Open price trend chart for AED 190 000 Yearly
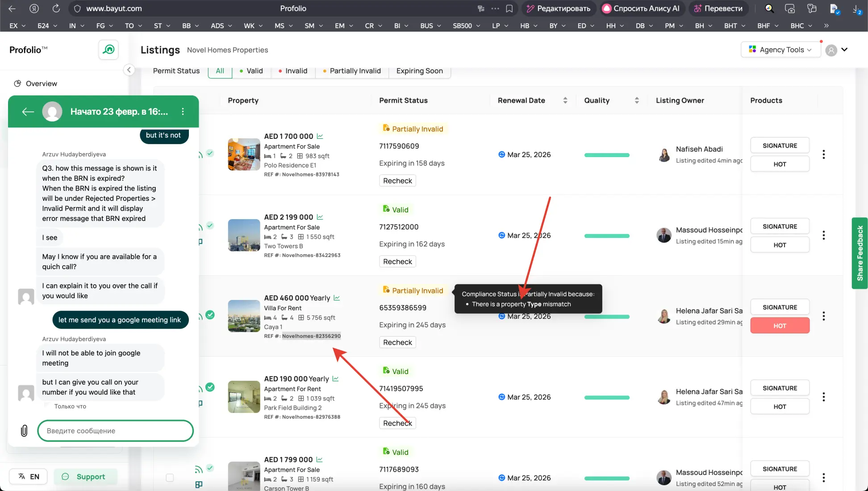 pyautogui.click(x=335, y=379)
